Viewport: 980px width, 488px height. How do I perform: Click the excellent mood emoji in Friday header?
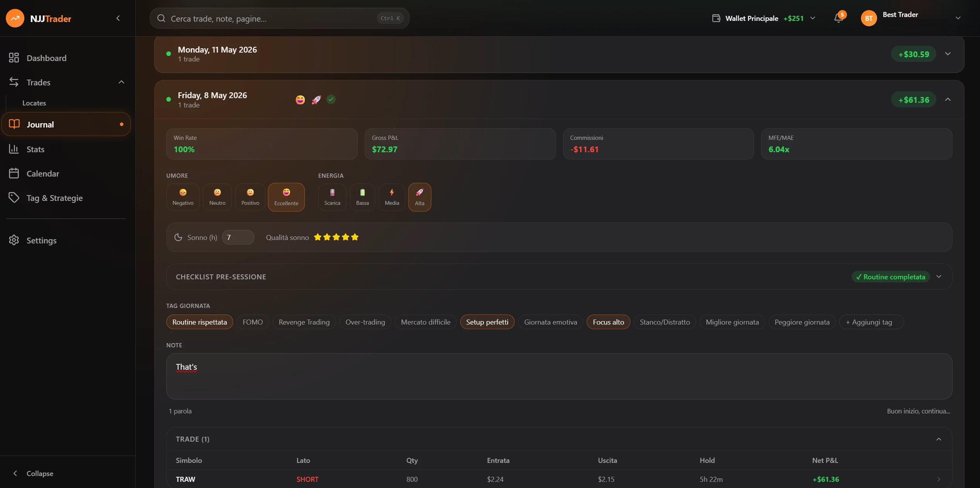coord(300,100)
